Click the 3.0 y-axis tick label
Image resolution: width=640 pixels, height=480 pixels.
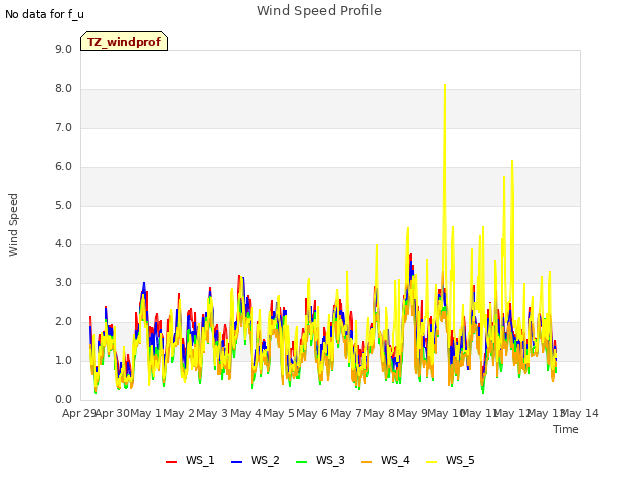(63, 282)
